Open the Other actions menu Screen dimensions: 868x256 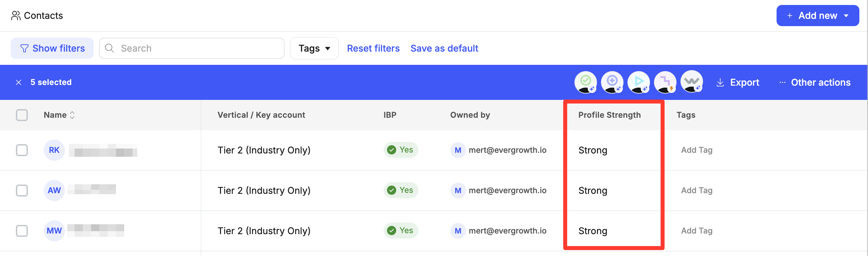(x=814, y=82)
